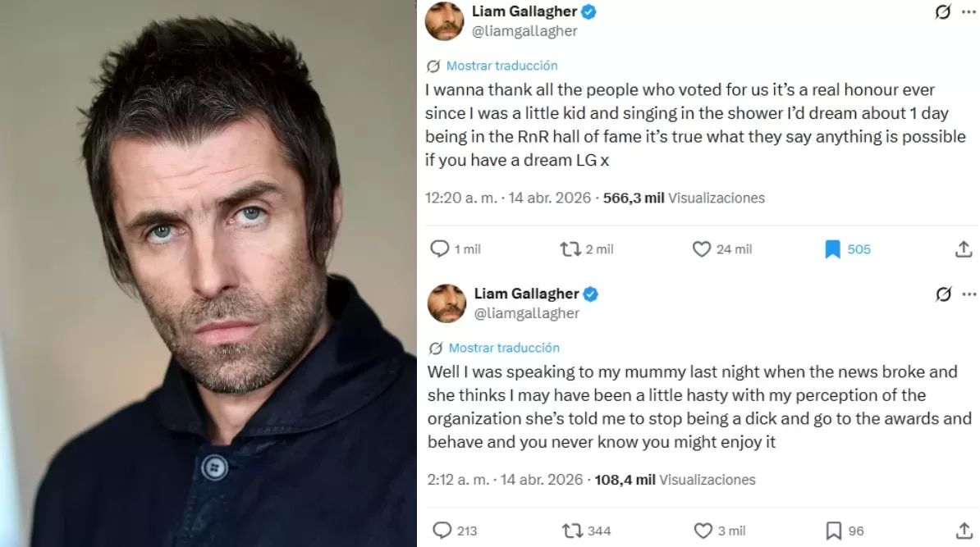Open the reply box for the second tweet
The width and height of the screenshot is (980, 547).
point(441,531)
